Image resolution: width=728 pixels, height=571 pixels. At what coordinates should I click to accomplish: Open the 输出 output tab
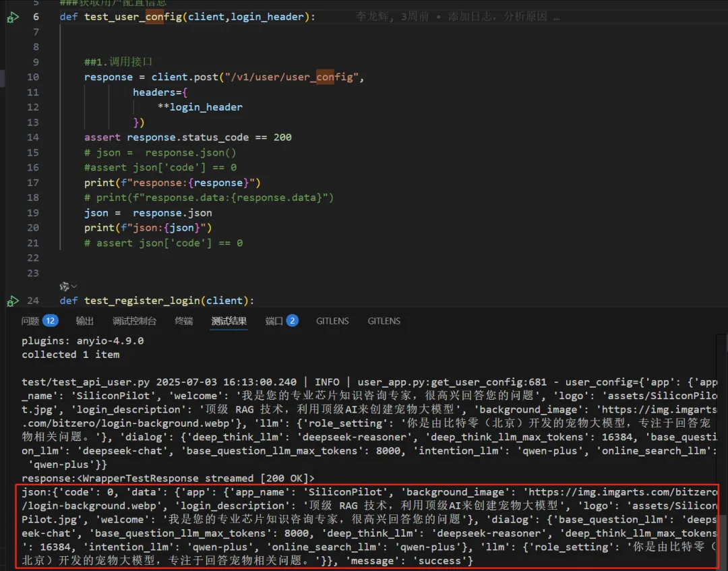pyautogui.click(x=84, y=321)
